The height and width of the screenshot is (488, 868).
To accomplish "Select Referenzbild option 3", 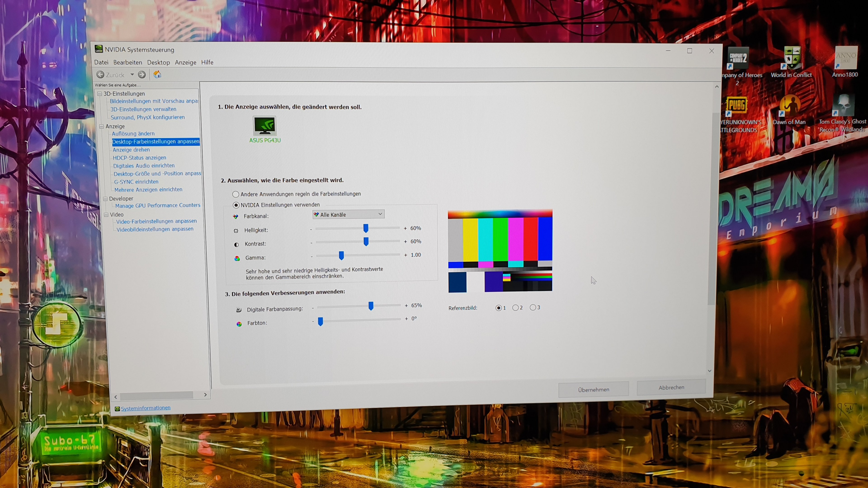I will pyautogui.click(x=533, y=307).
